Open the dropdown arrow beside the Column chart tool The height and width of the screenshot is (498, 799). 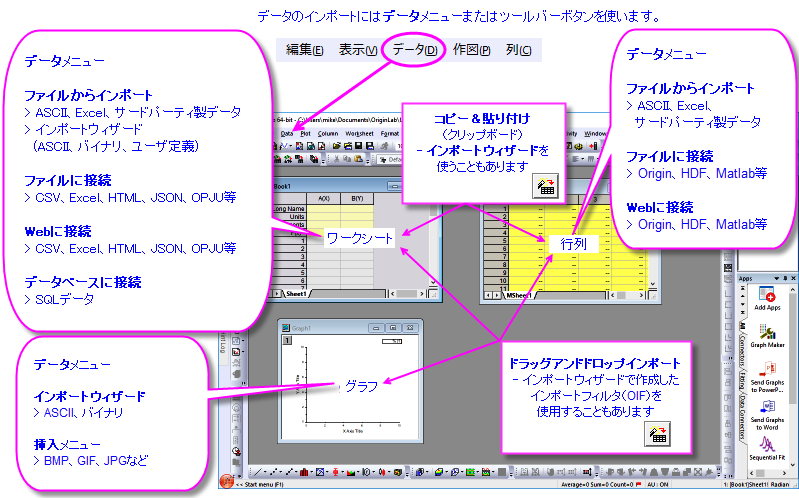(x=312, y=472)
